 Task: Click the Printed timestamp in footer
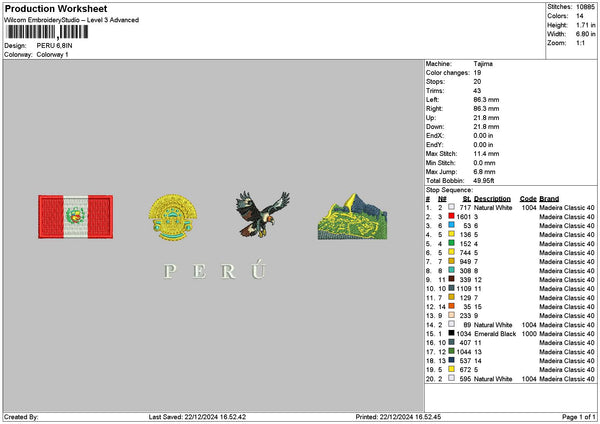tap(398, 417)
